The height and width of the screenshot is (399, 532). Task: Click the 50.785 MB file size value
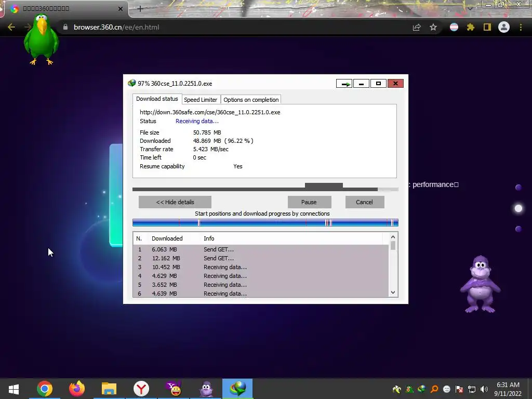pyautogui.click(x=207, y=132)
